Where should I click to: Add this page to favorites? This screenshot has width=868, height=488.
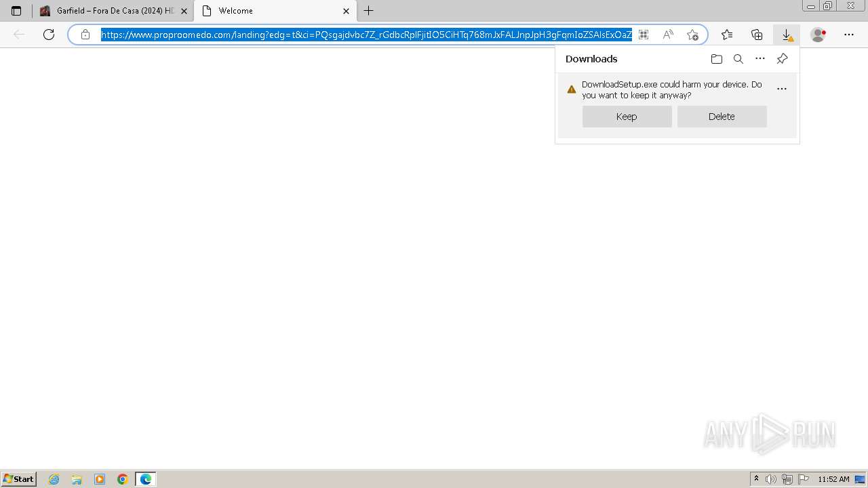tap(692, 35)
